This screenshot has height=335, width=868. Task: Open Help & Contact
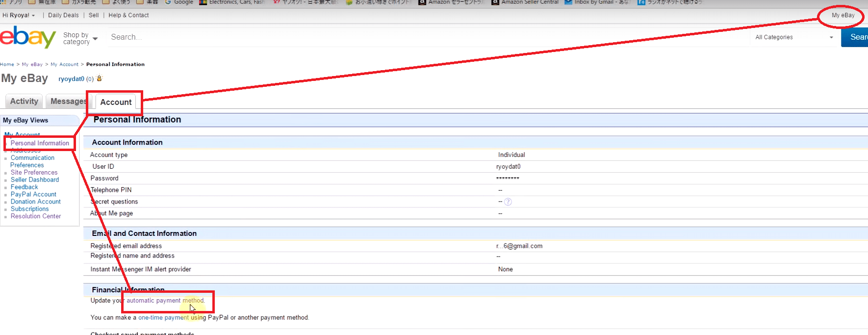[128, 15]
